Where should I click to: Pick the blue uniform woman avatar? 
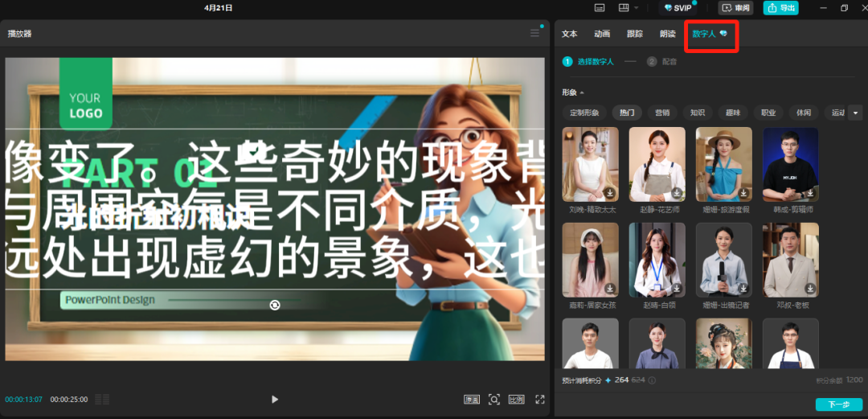click(x=657, y=343)
